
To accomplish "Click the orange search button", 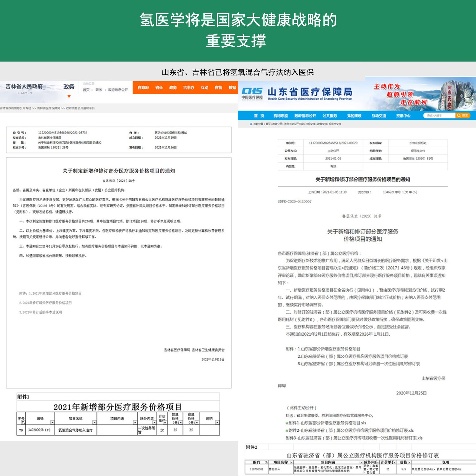I will [463, 116].
